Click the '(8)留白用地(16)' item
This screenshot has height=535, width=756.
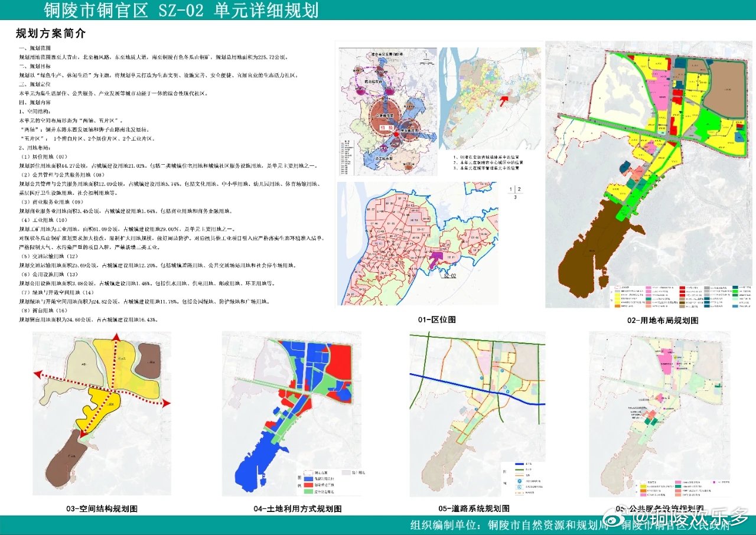(45, 311)
